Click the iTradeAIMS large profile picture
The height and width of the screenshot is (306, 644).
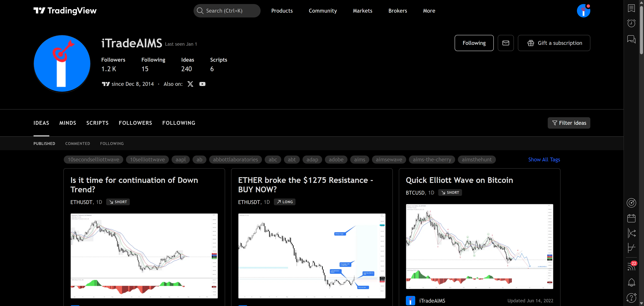pos(62,64)
